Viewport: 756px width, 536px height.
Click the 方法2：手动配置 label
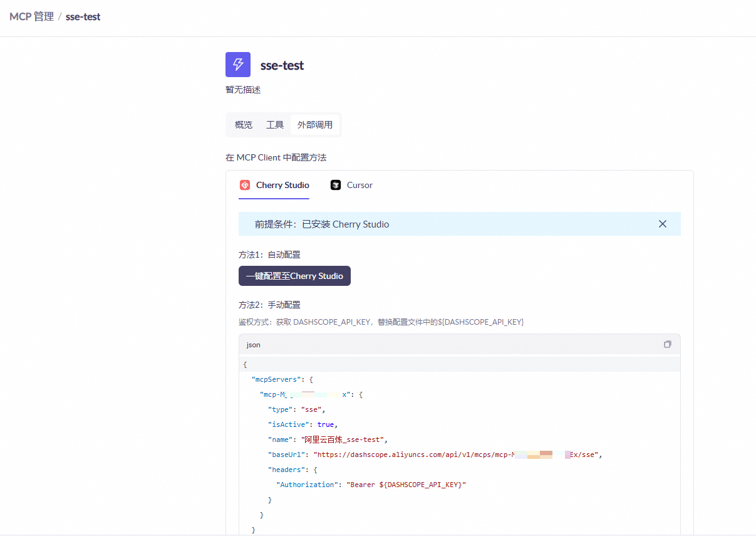coord(269,305)
